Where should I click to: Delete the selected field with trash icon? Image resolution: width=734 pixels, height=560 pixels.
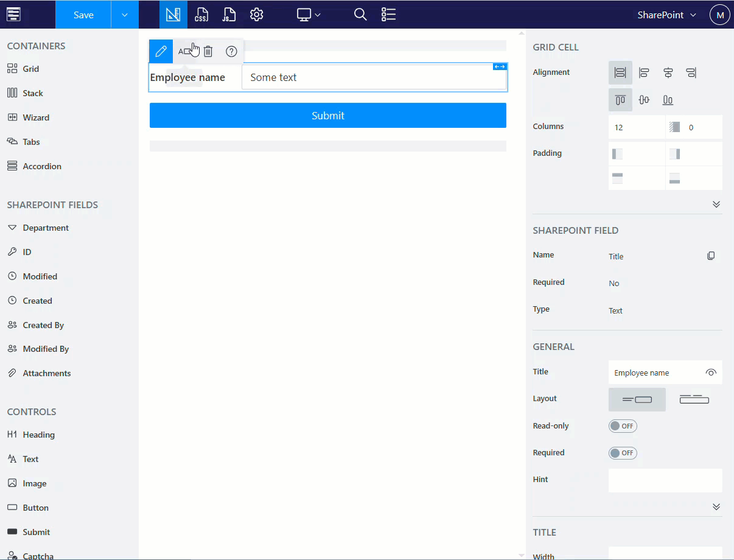coord(208,52)
